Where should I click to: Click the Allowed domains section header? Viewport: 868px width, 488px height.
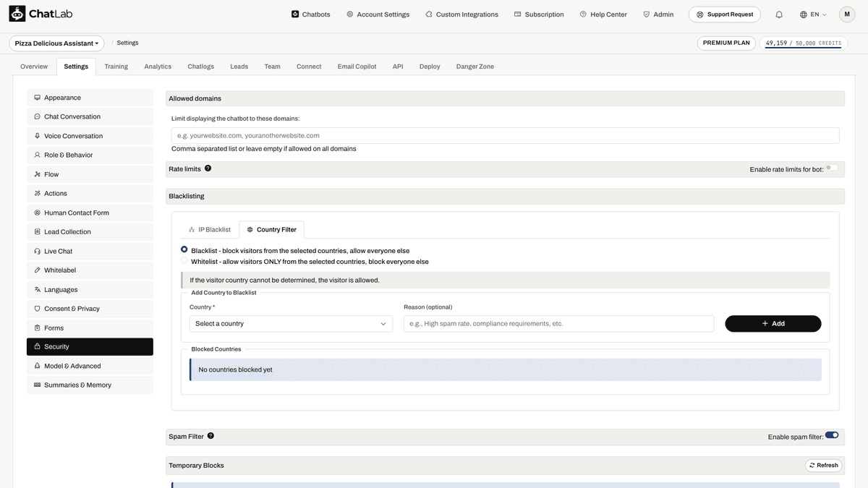click(506, 98)
